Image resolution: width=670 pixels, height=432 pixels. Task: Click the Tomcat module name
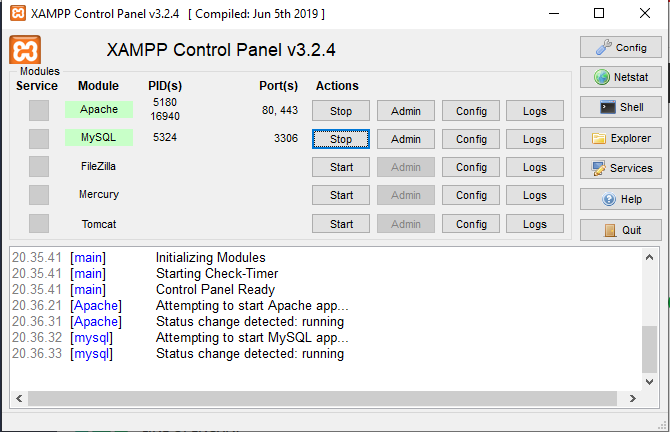tap(99, 224)
